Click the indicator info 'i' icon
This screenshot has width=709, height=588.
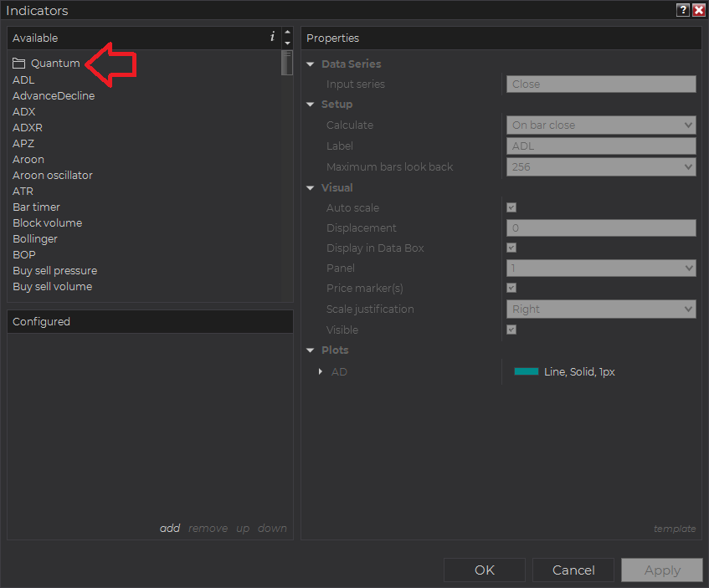click(x=272, y=37)
